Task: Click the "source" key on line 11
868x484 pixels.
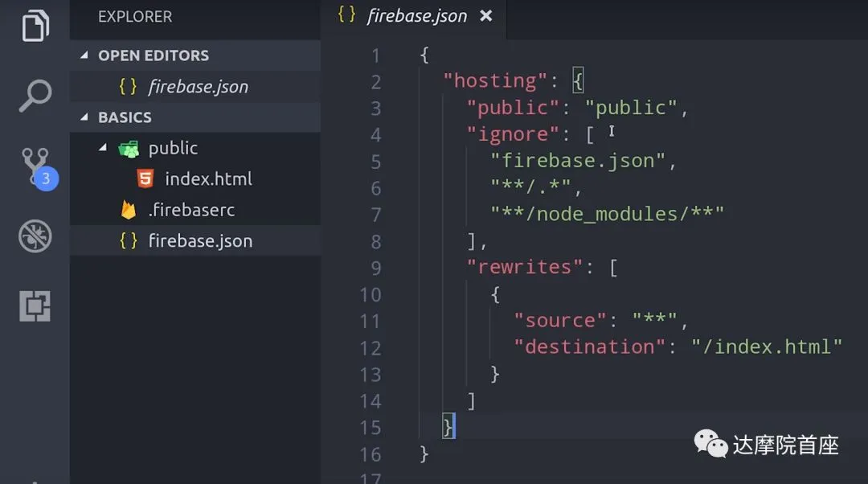Action: pos(560,321)
